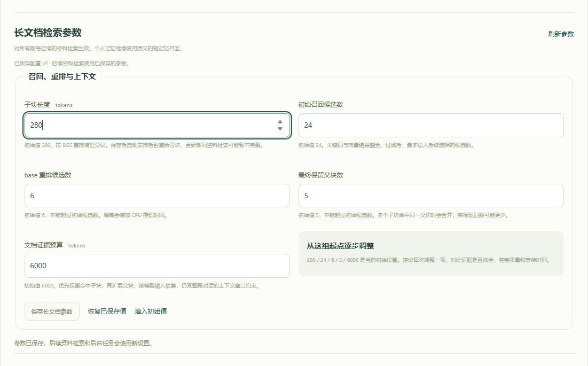Click the 对所有账号后续的资料检索生效 description
The height and width of the screenshot is (366, 588).
pyautogui.click(x=99, y=49)
